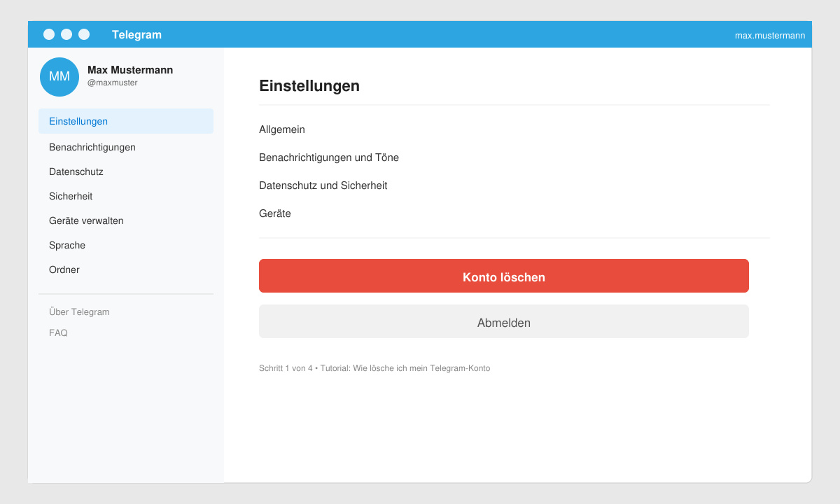
Task: Click the third window control dot
Action: [84, 34]
